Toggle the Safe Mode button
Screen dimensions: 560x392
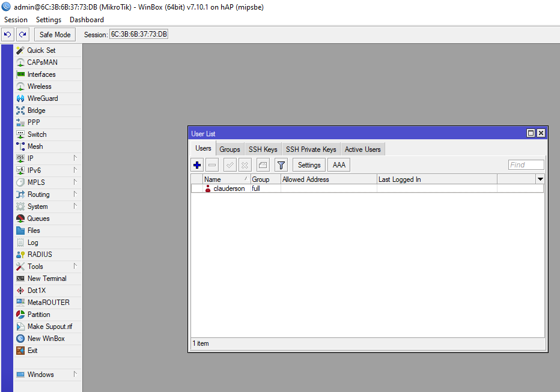pos(55,35)
